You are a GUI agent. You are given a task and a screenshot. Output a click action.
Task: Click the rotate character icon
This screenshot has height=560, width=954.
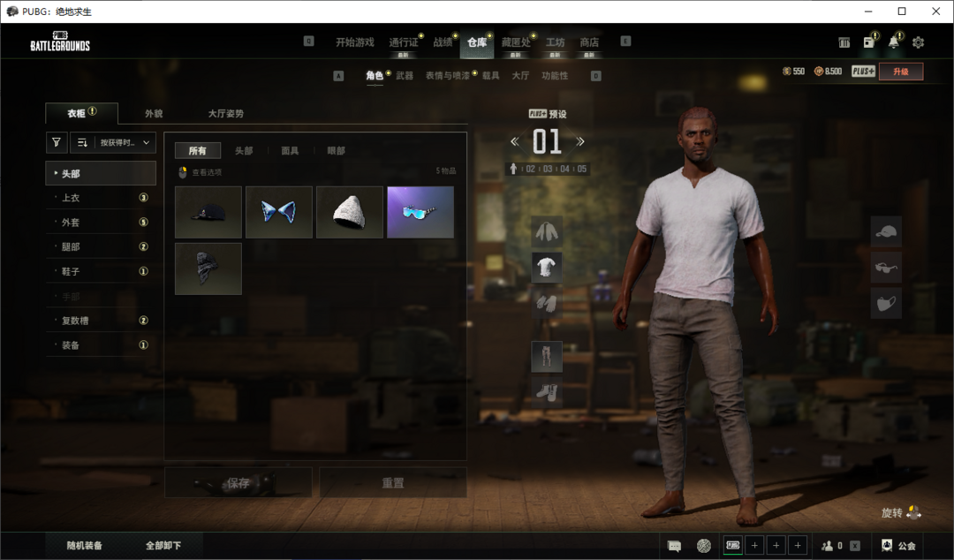click(x=913, y=512)
